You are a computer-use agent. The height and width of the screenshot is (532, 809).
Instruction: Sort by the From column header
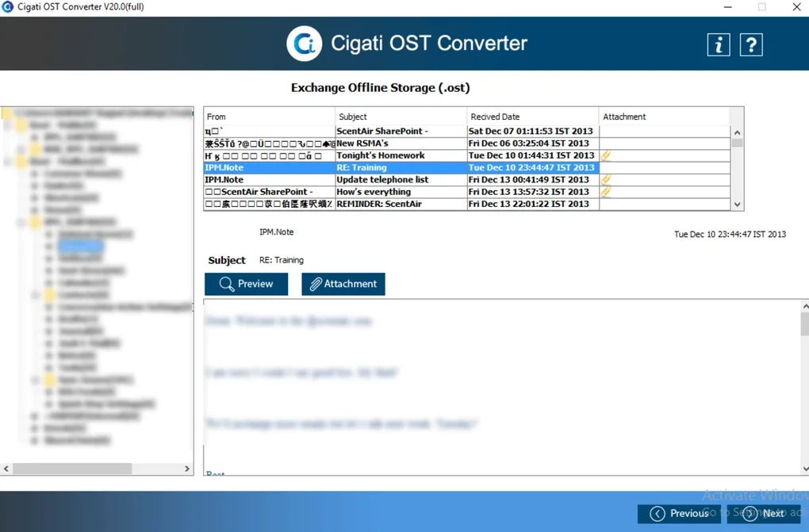[x=269, y=117]
